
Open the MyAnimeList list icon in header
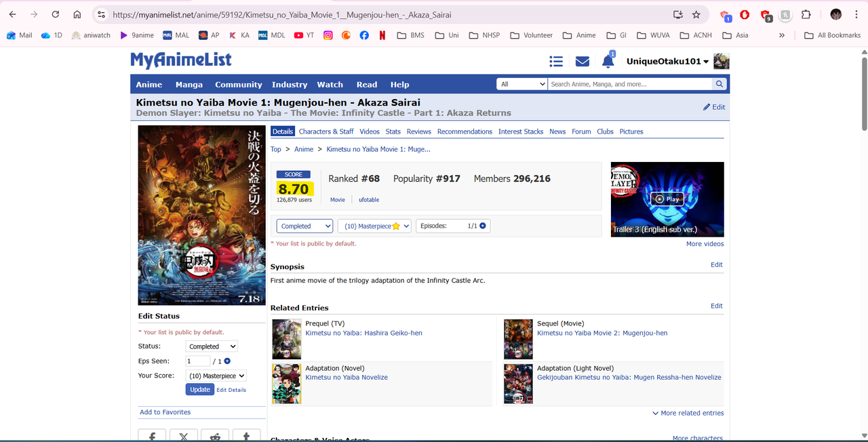click(556, 62)
